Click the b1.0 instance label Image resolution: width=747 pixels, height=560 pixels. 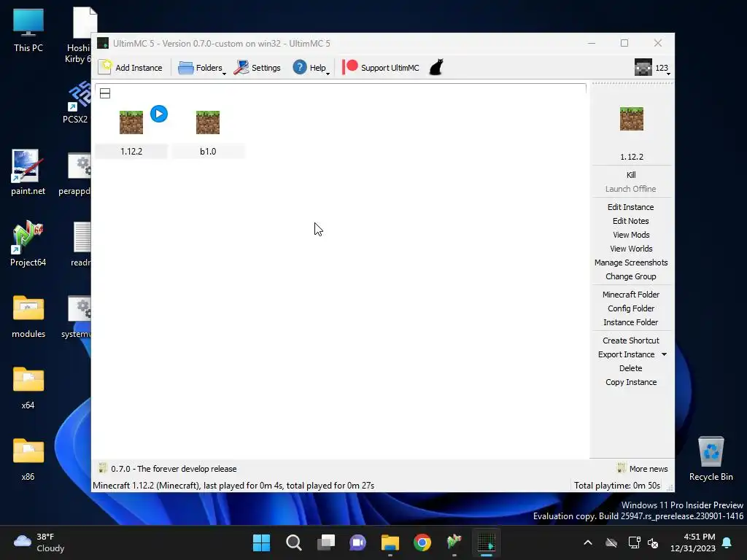click(208, 152)
